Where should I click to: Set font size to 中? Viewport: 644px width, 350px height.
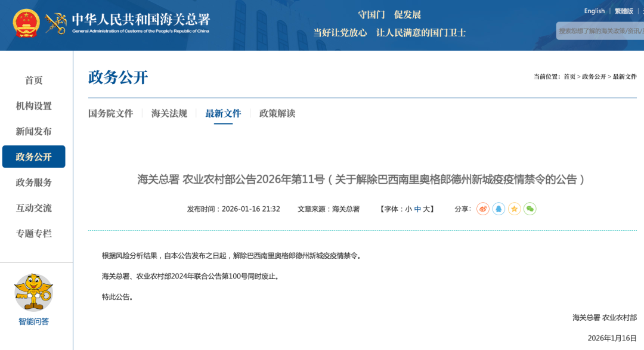coord(417,209)
